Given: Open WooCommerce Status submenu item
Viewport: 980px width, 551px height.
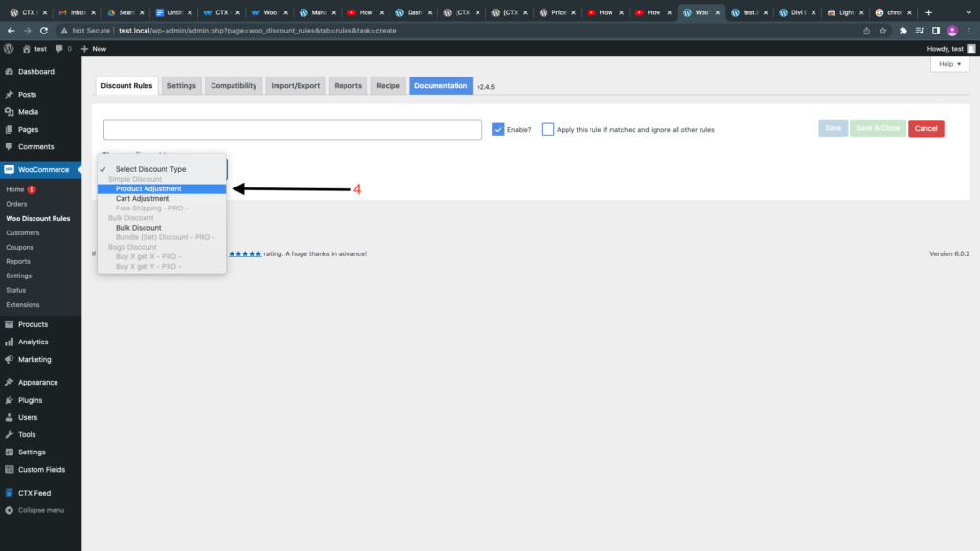Looking at the screenshot, I should pyautogui.click(x=15, y=290).
